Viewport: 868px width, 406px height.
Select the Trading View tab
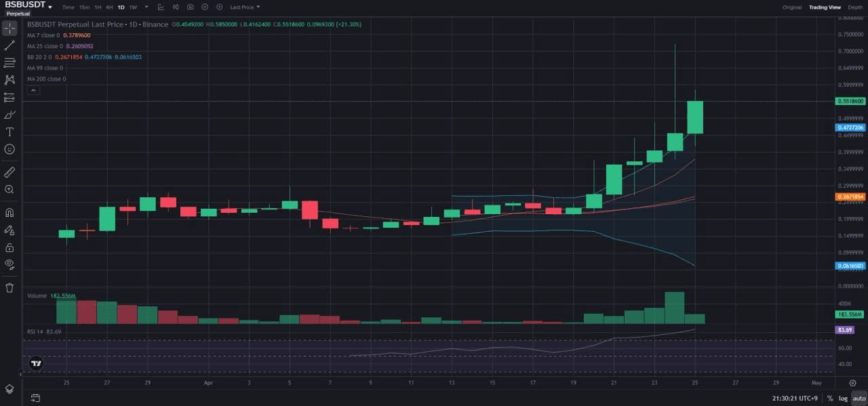823,7
